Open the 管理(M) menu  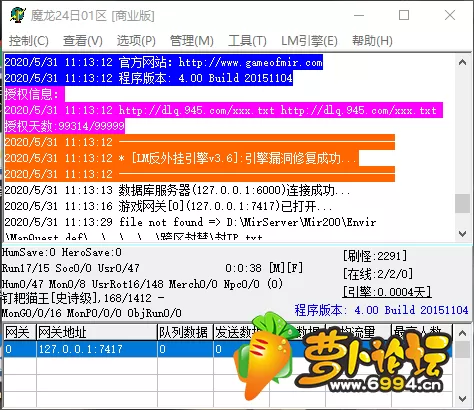[192, 41]
